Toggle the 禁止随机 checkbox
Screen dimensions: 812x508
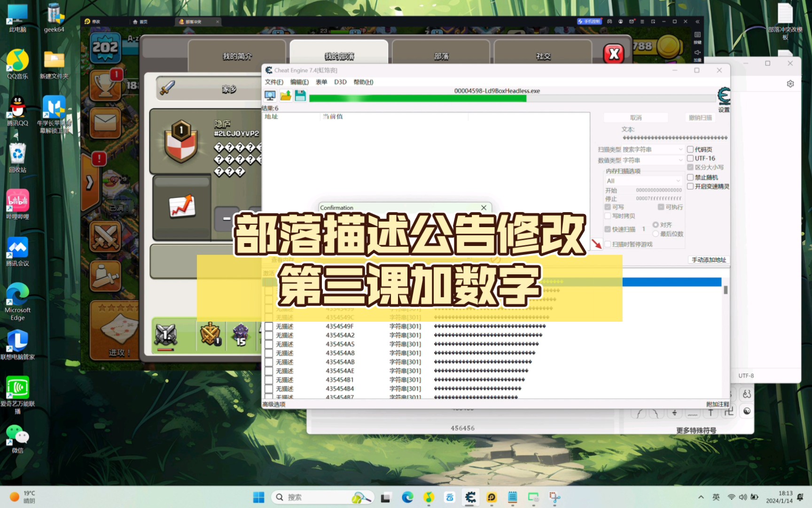coord(690,177)
